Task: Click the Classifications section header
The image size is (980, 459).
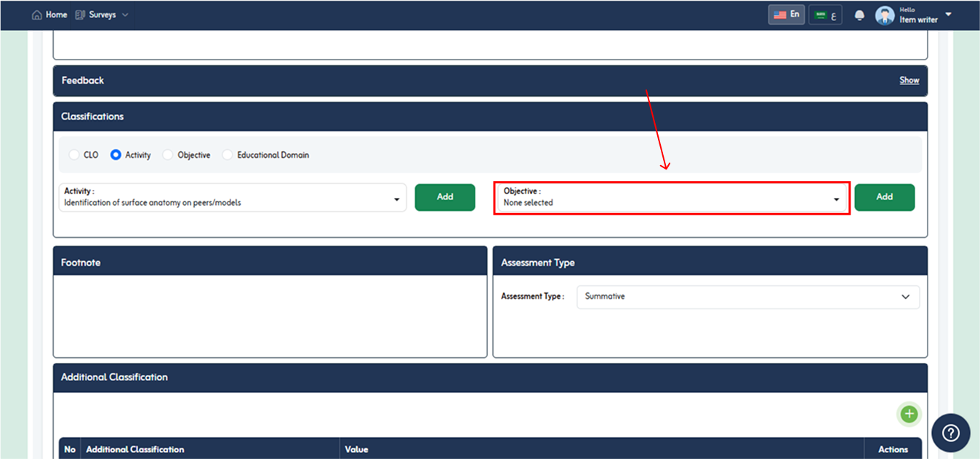Action: (x=490, y=116)
